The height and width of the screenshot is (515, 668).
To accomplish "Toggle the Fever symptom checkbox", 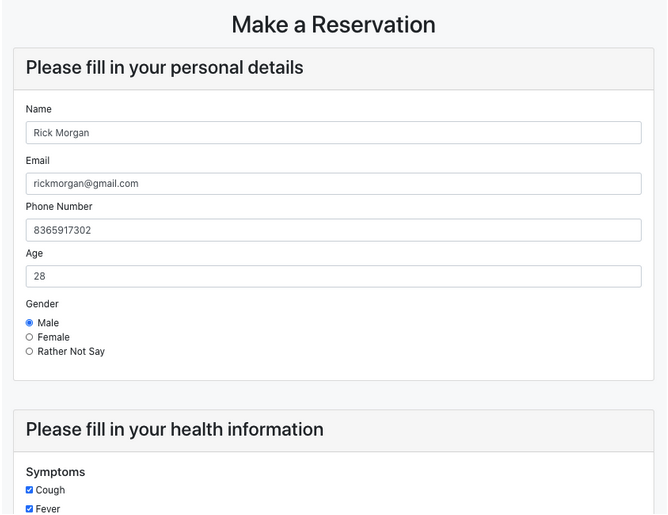I will point(30,509).
